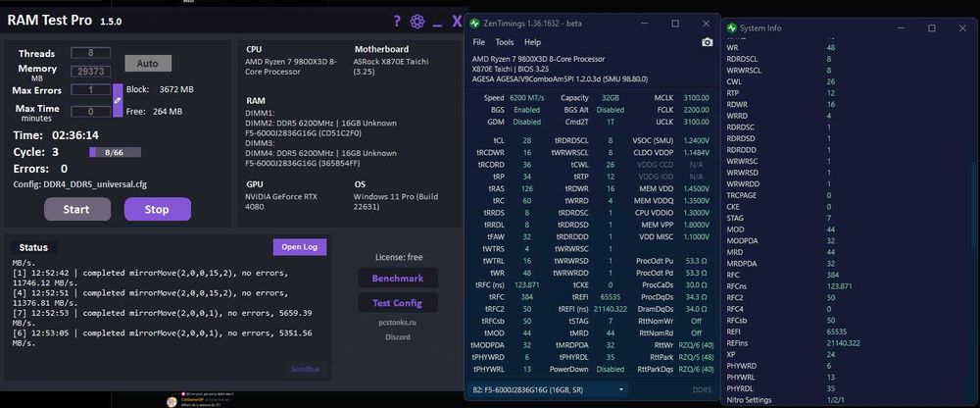Click the tRAS 126 value in ZenTimings

coord(527,188)
